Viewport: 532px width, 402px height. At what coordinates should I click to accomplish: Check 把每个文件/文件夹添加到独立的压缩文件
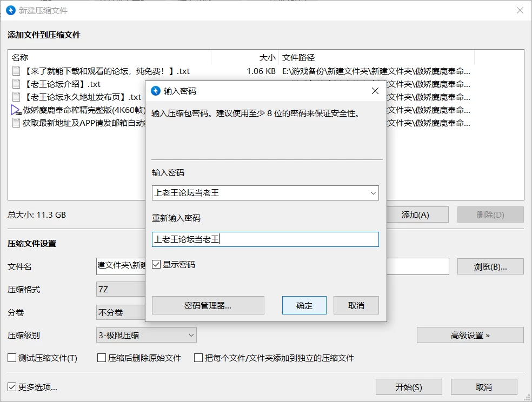(198, 358)
